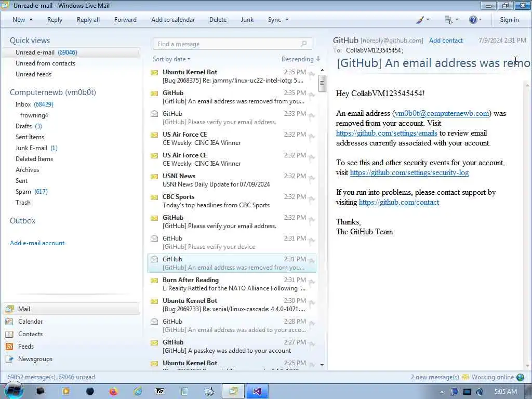Open the github.com/contact link
The image size is (532, 399).
click(x=399, y=202)
